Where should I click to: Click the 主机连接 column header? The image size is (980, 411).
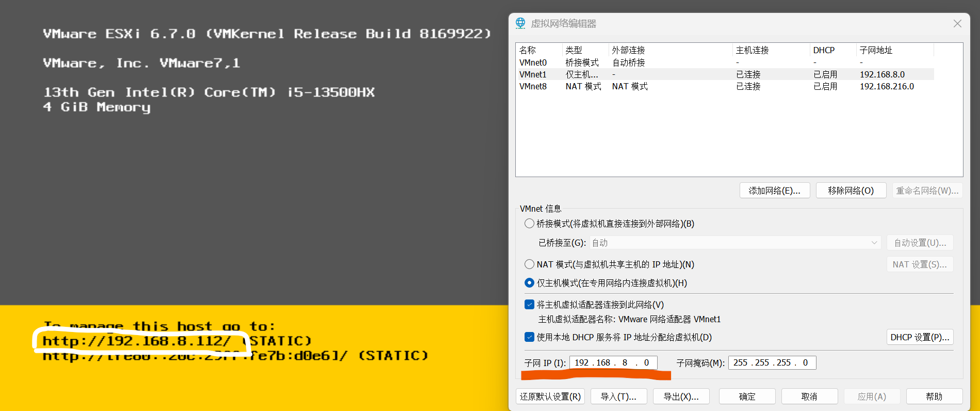(771, 50)
